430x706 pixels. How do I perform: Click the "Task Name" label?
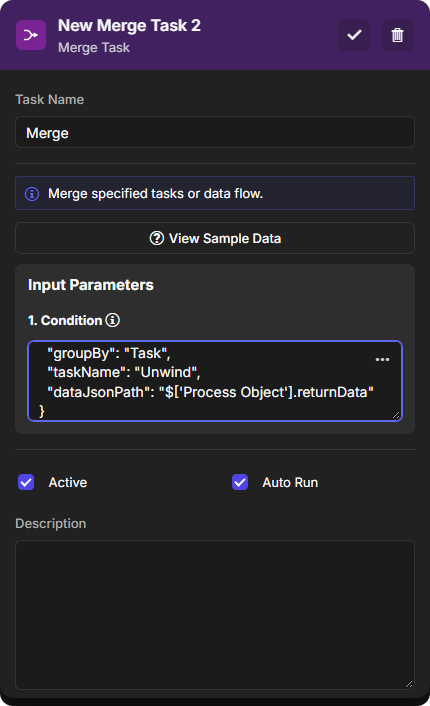pyautogui.click(x=50, y=100)
